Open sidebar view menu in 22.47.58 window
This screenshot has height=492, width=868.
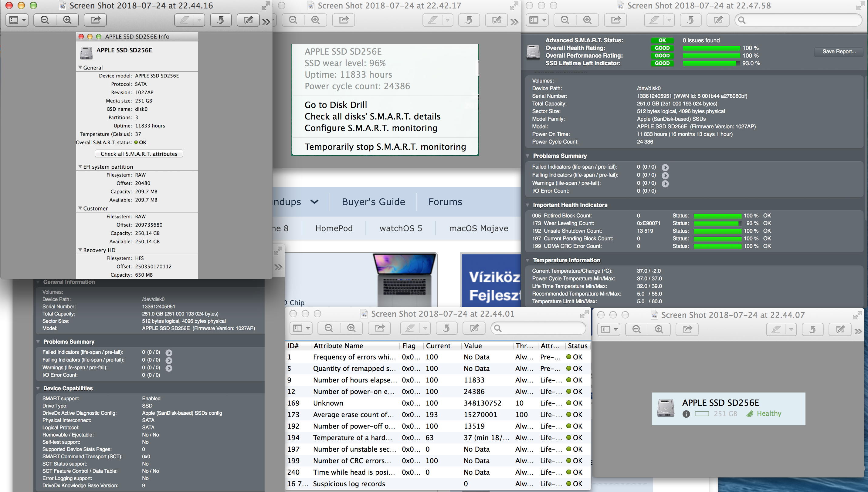click(x=537, y=20)
